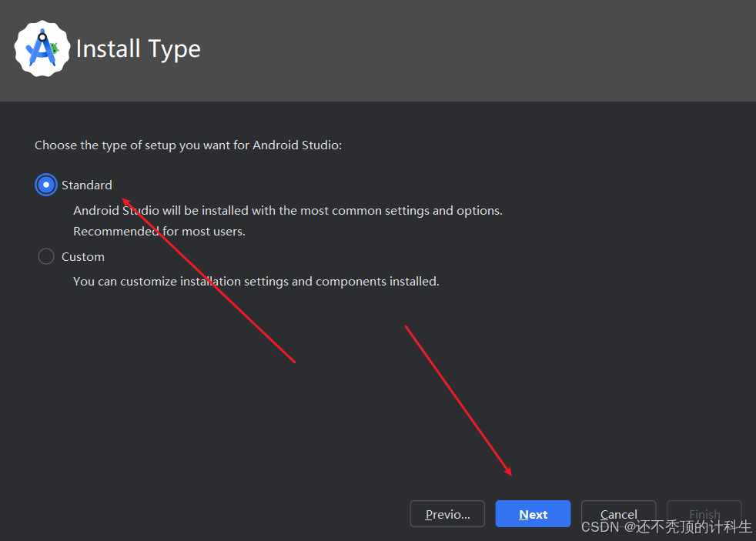Select the Standard install type radio button
Viewport: 756px width, 541px height.
click(46, 185)
